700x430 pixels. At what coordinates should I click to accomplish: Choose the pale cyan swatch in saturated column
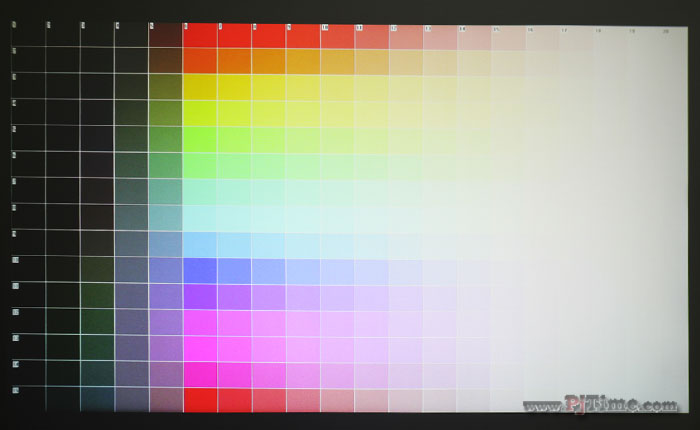(x=200, y=217)
